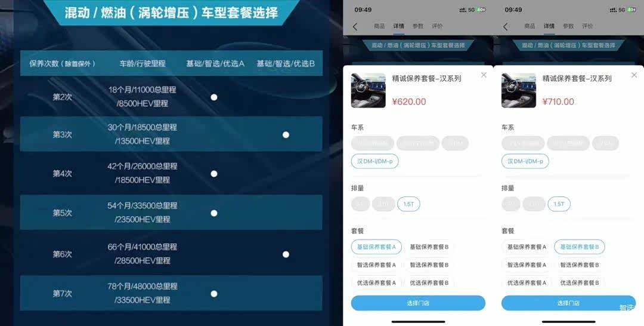The height and width of the screenshot is (326, 644).
Task: Open the product thumbnail next to ¥620.00
Action: pyautogui.click(x=369, y=90)
